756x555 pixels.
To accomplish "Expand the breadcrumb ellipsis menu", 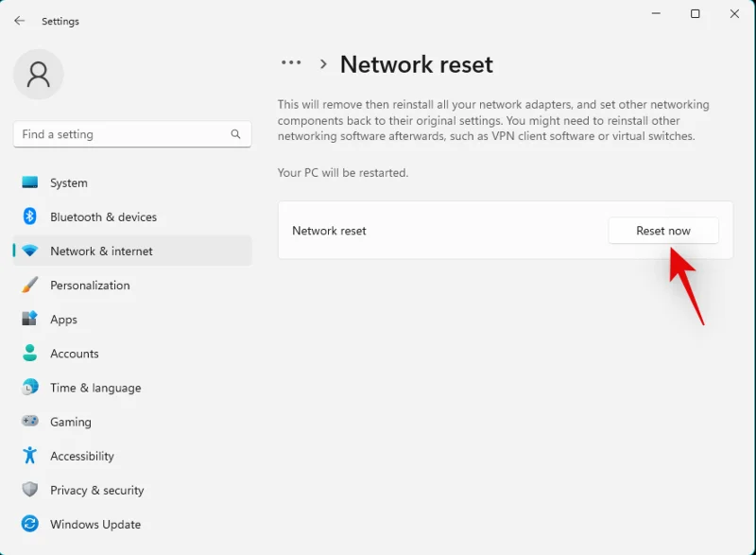I will tap(291, 63).
